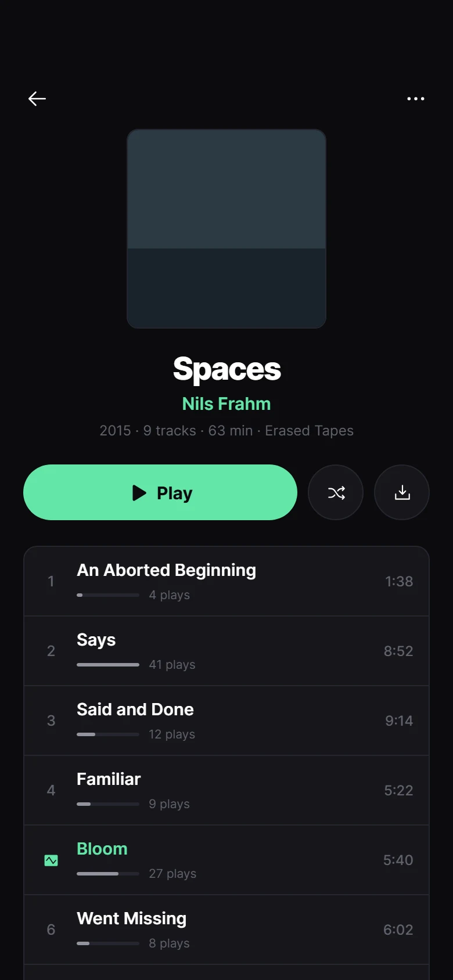This screenshot has height=980, width=453.
Task: Download the Spaces album
Action: coord(402,492)
